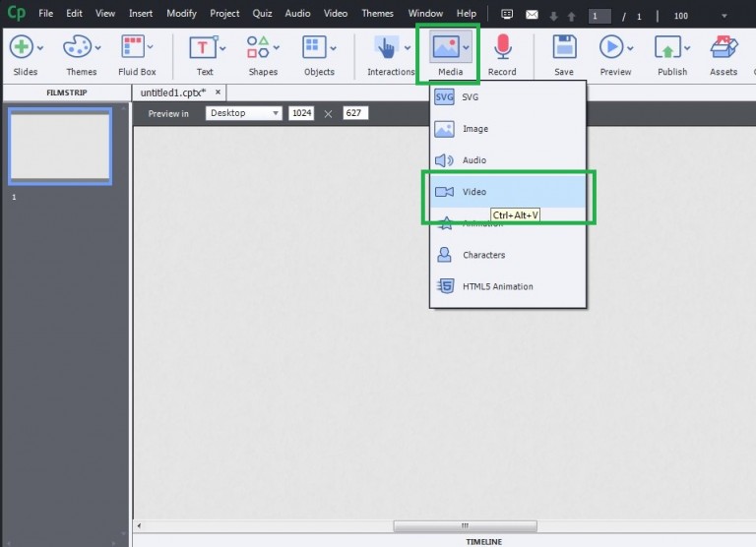756x547 pixels.
Task: Go to the next slide with the down arrow
Action: coord(553,17)
